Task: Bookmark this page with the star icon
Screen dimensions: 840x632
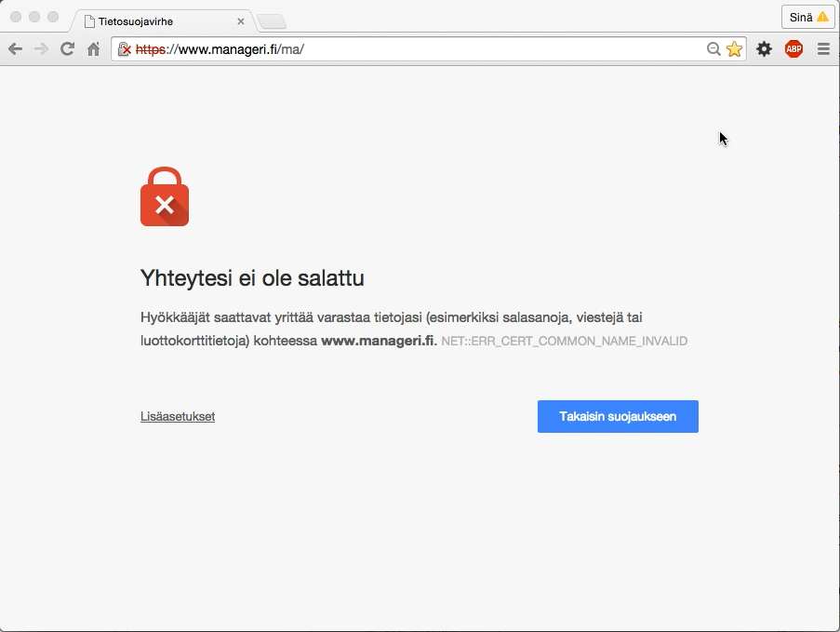Action: [x=734, y=49]
